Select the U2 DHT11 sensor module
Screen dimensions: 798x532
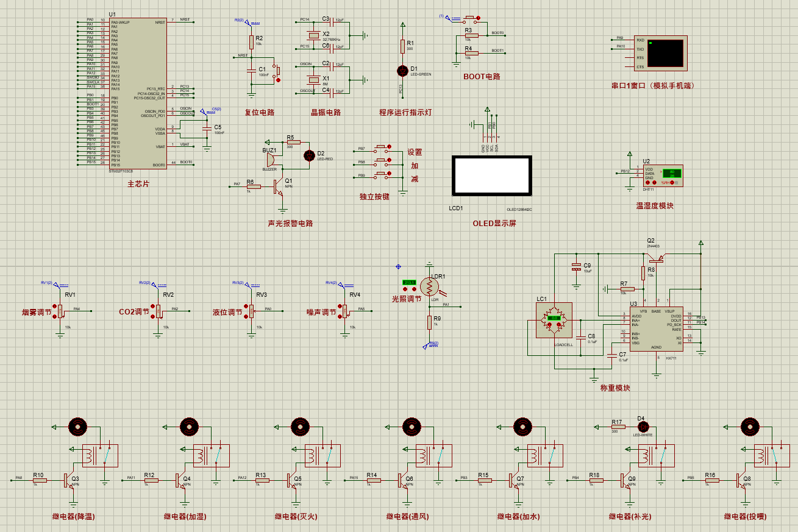tap(663, 176)
